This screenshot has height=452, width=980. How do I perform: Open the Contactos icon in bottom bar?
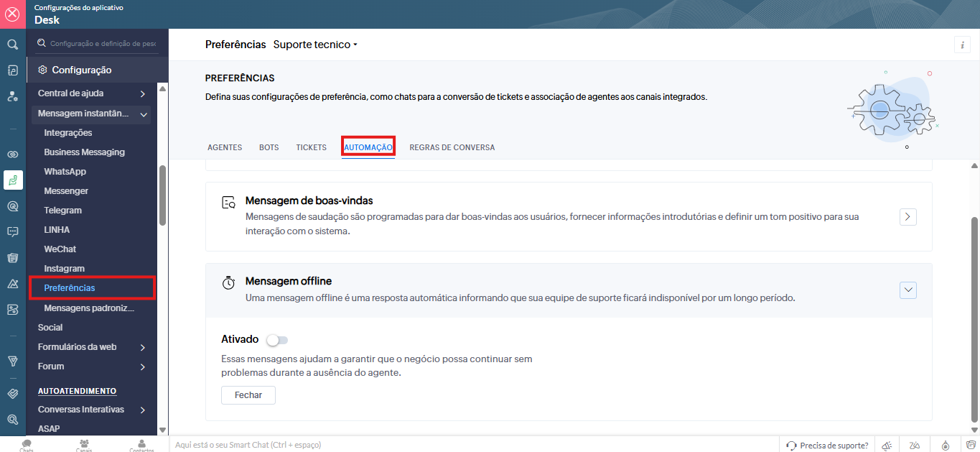(141, 445)
